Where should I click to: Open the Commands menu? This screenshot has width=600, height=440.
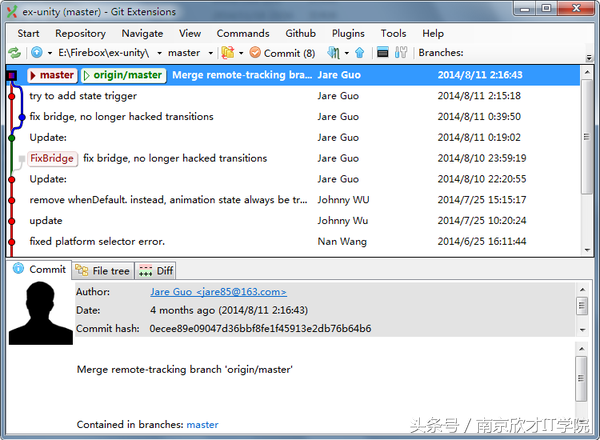(243, 34)
